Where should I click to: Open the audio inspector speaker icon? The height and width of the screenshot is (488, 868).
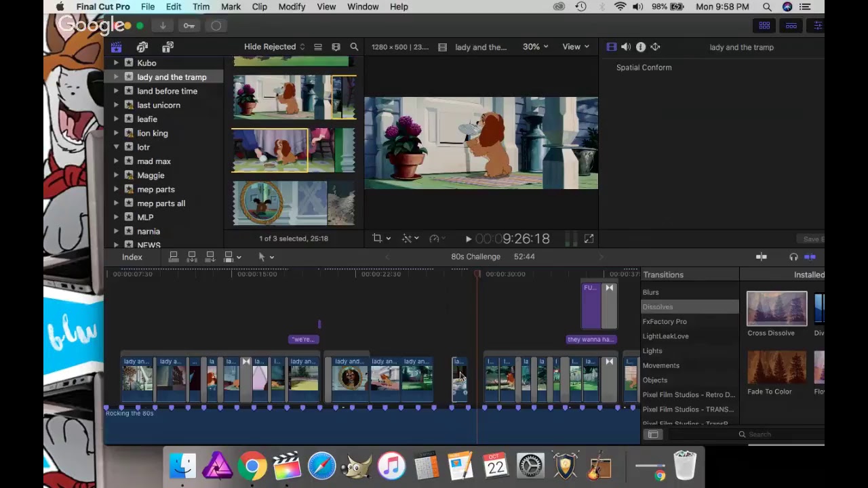(626, 47)
